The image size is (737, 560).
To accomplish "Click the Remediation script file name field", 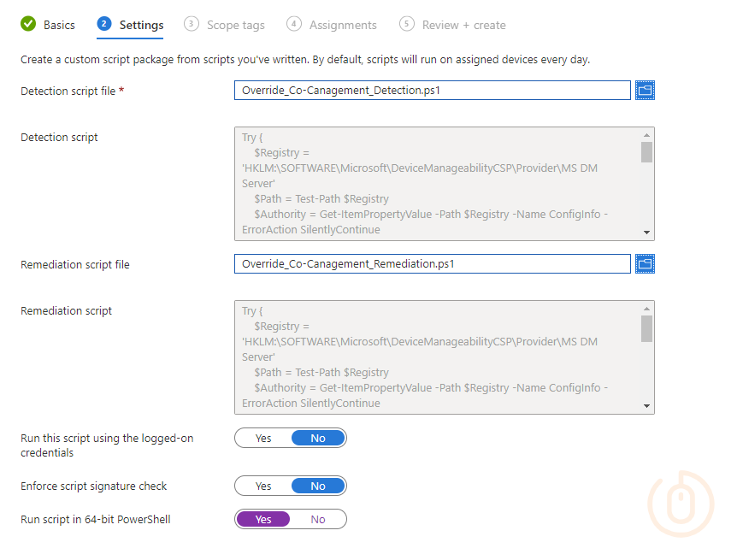I will tap(433, 264).
